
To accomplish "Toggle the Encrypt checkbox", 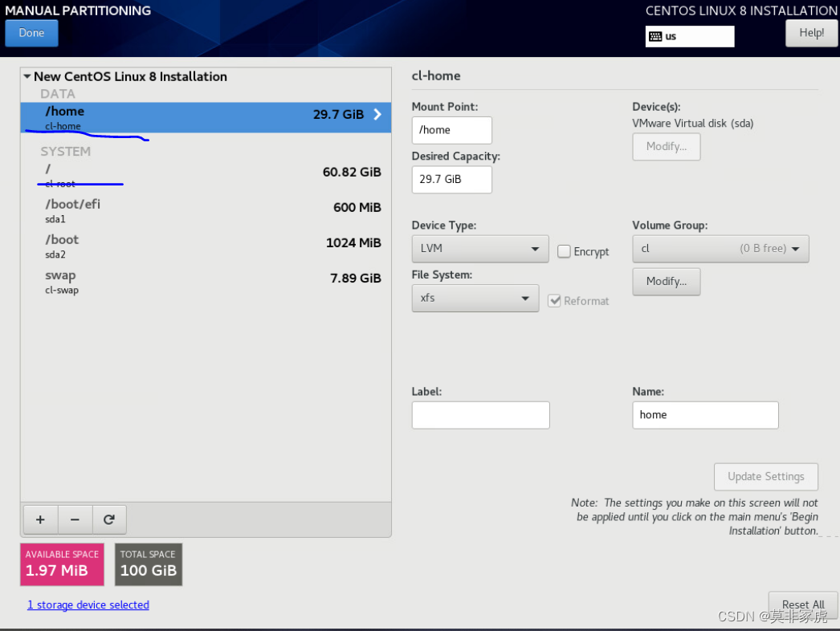I will [x=564, y=251].
